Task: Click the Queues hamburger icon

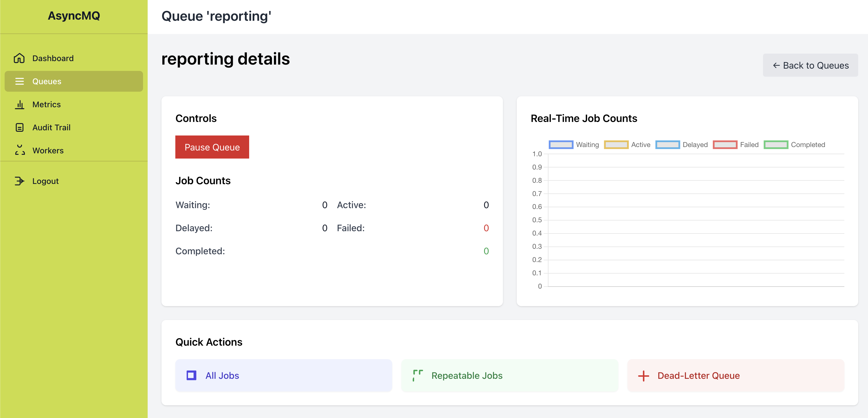Action: pyautogui.click(x=20, y=81)
